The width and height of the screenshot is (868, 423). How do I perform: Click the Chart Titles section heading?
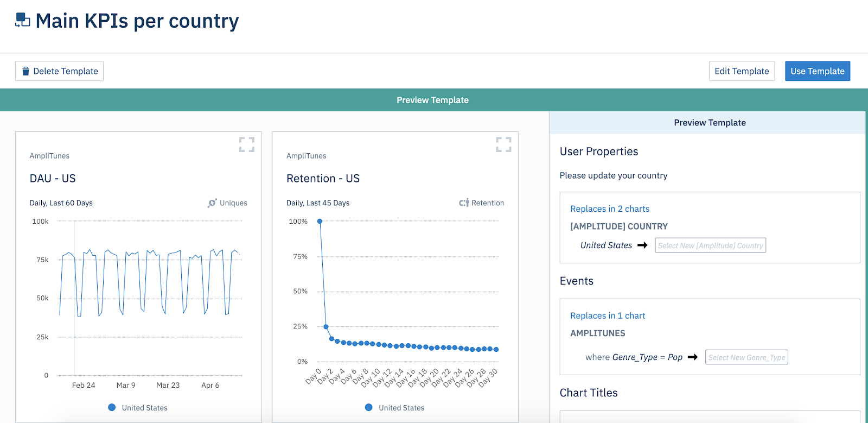click(x=589, y=393)
